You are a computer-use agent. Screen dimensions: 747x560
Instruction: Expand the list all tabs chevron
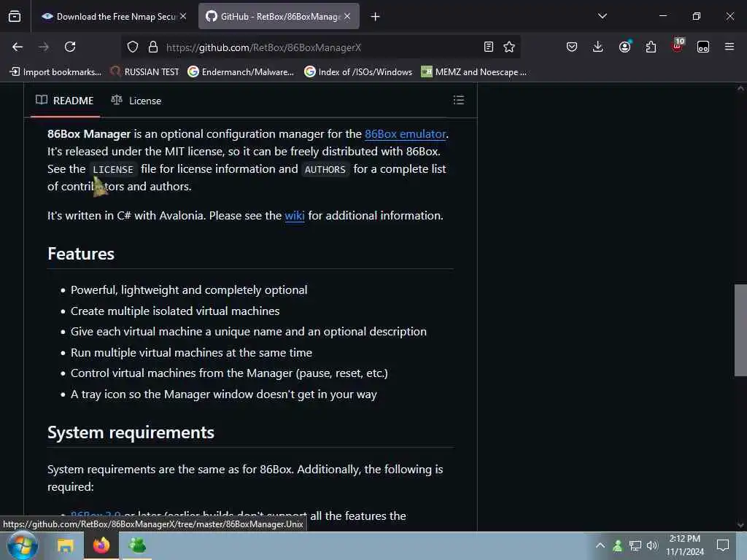click(x=602, y=16)
